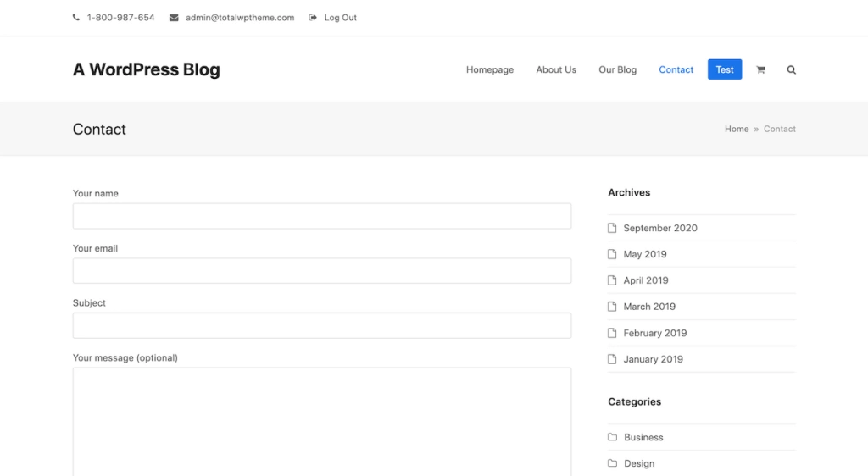Click inside the Your message textarea
This screenshot has height=476, width=868.
(322, 419)
